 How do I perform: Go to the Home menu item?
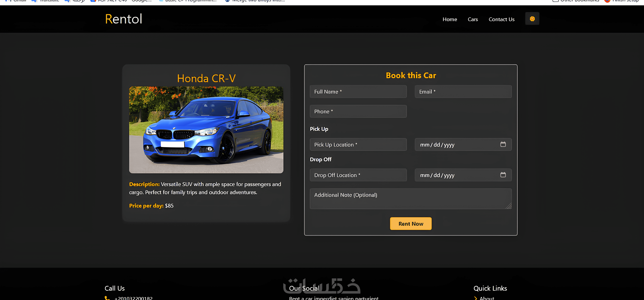coord(449,19)
